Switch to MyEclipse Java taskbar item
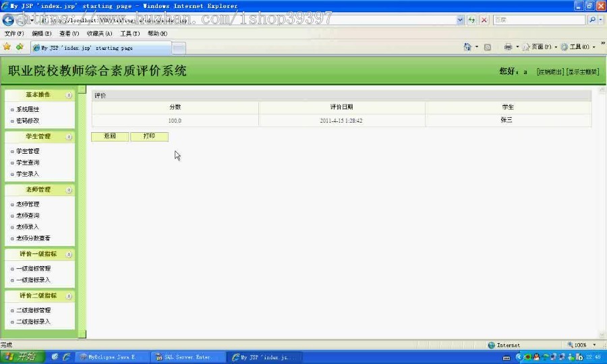Screen dimensions: 607x364 [x=112, y=357]
